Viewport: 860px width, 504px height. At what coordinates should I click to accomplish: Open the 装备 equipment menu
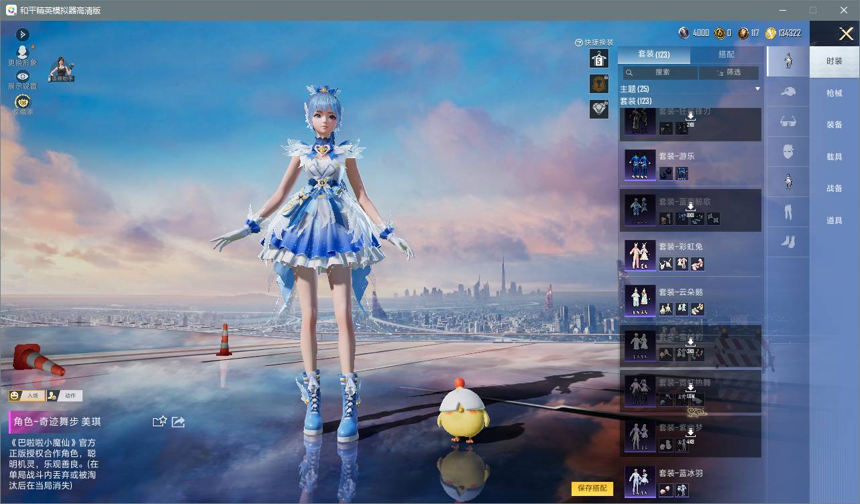[x=835, y=125]
